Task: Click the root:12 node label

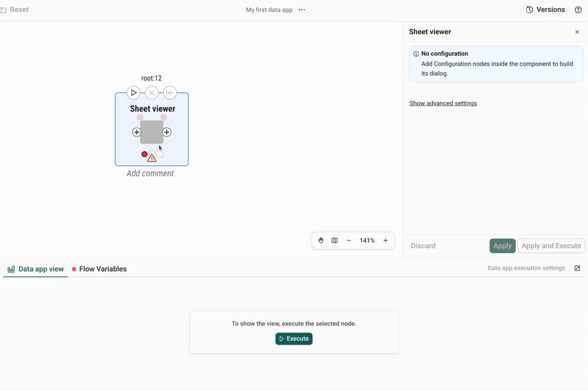Action: click(152, 78)
